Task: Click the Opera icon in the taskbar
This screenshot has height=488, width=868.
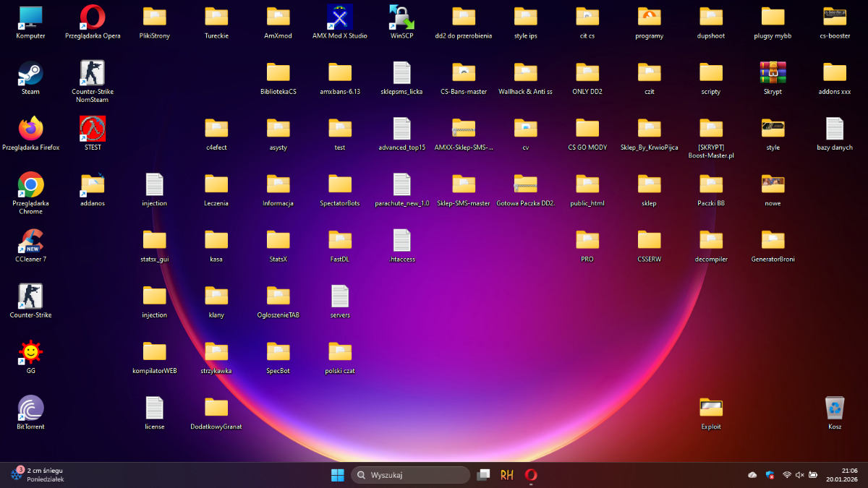Action: 531,475
